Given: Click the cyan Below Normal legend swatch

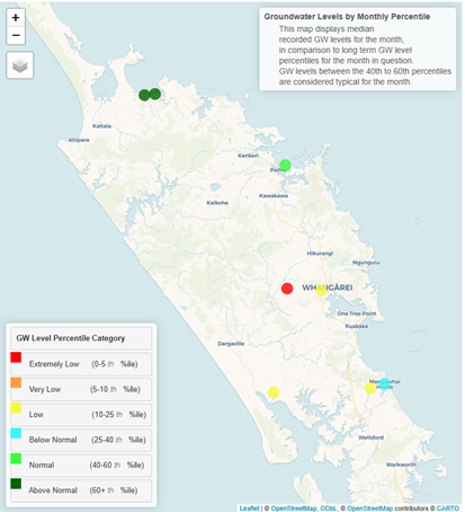Looking at the screenshot, I should coord(16,433).
